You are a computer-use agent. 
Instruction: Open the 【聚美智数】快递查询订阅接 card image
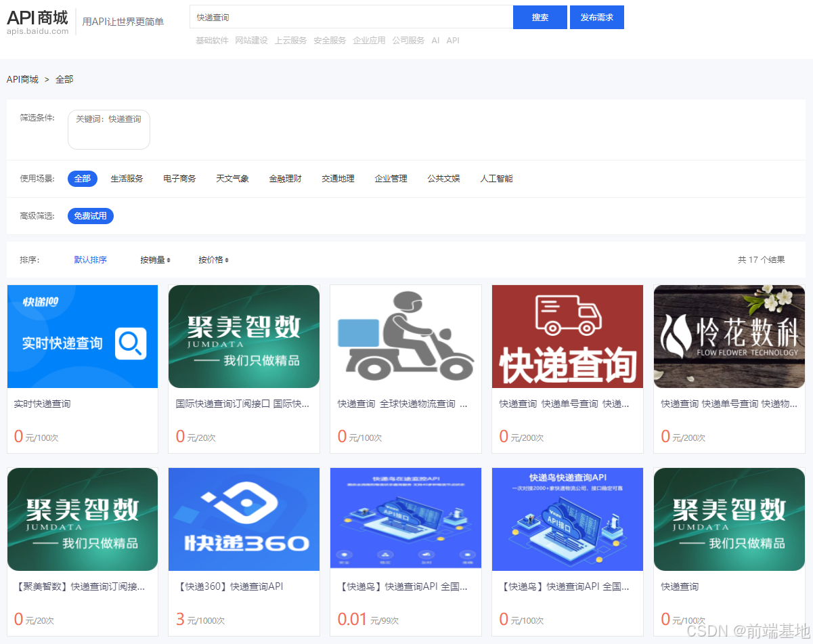83,519
